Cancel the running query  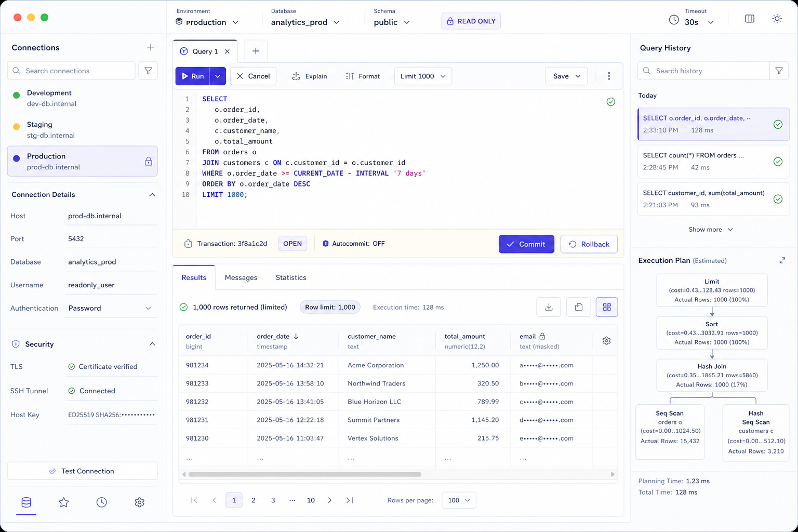(254, 76)
